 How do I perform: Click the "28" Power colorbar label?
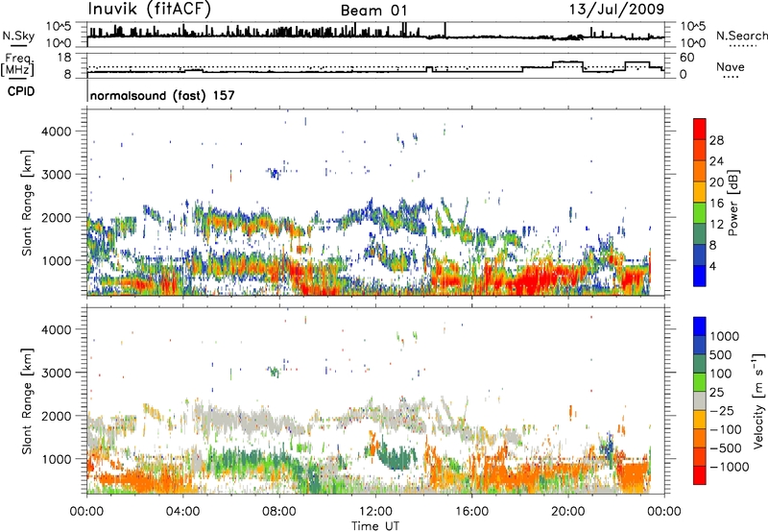[716, 140]
